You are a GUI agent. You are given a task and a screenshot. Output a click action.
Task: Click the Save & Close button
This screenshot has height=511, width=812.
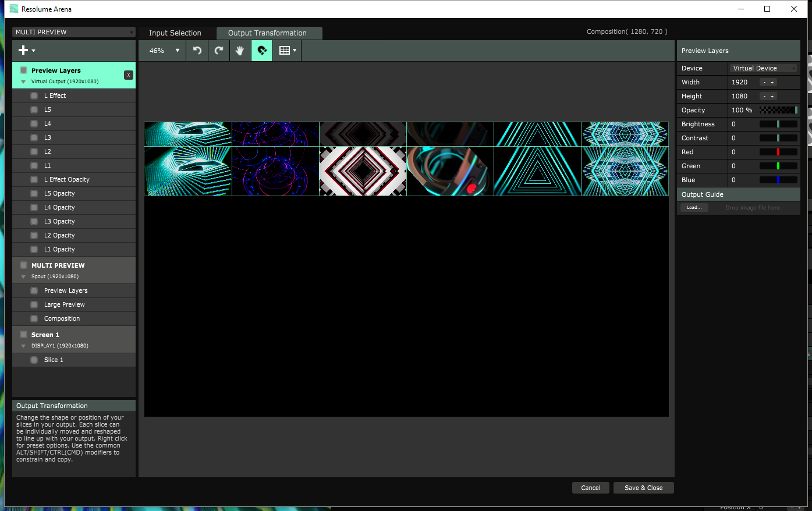[643, 488]
